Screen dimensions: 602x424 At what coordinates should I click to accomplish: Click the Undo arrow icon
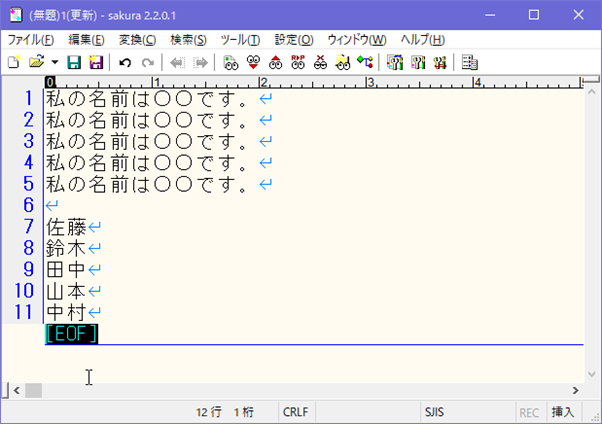pos(125,62)
